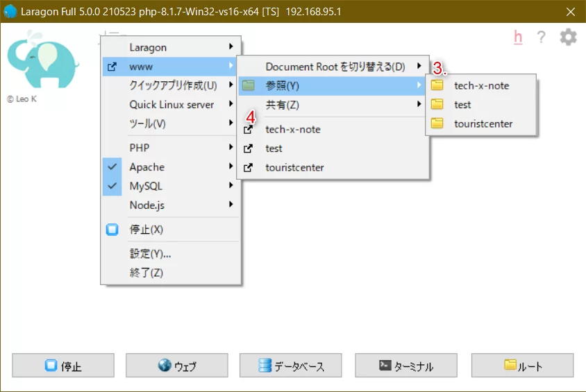Click the folder icon for tech-x-note in submenu
This screenshot has width=586, height=392.
pyautogui.click(x=437, y=85)
